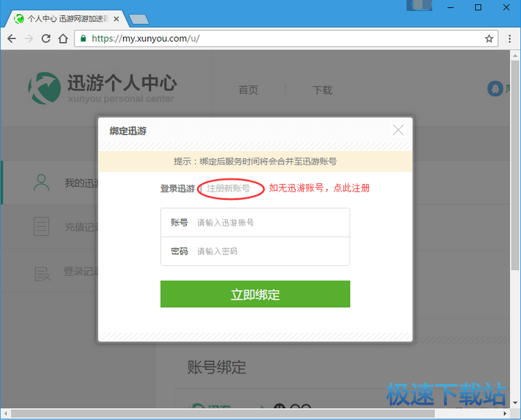Open a new browser tab
The width and height of the screenshot is (521, 420).
pyautogui.click(x=139, y=19)
